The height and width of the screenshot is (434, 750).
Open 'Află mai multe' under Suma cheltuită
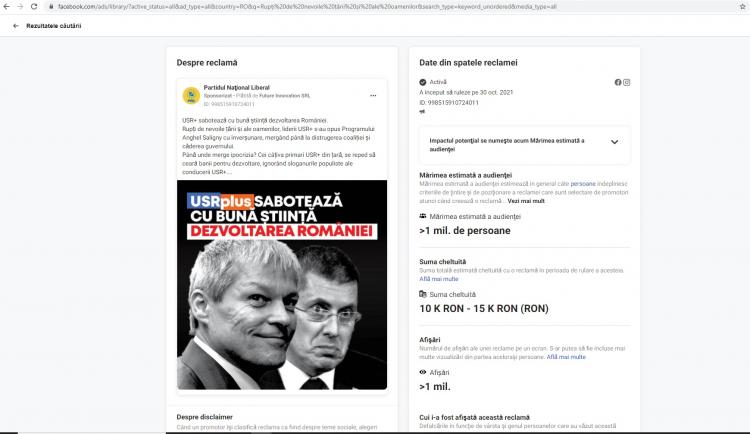[x=439, y=279]
